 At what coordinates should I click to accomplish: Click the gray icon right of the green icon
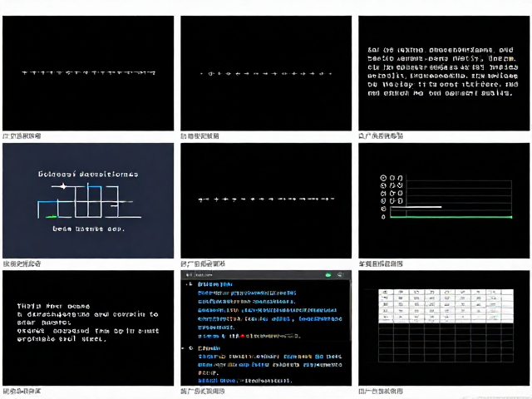point(340,275)
